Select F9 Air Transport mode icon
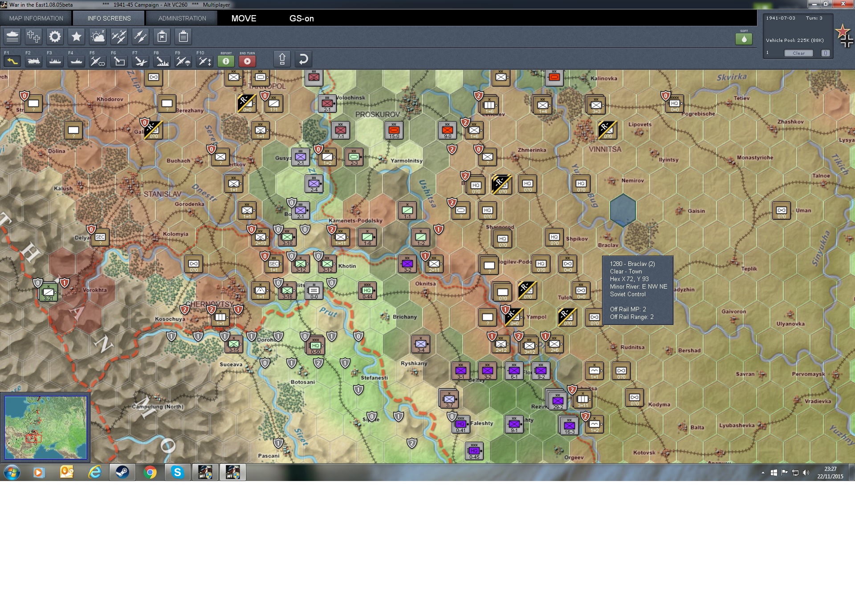 point(183,61)
